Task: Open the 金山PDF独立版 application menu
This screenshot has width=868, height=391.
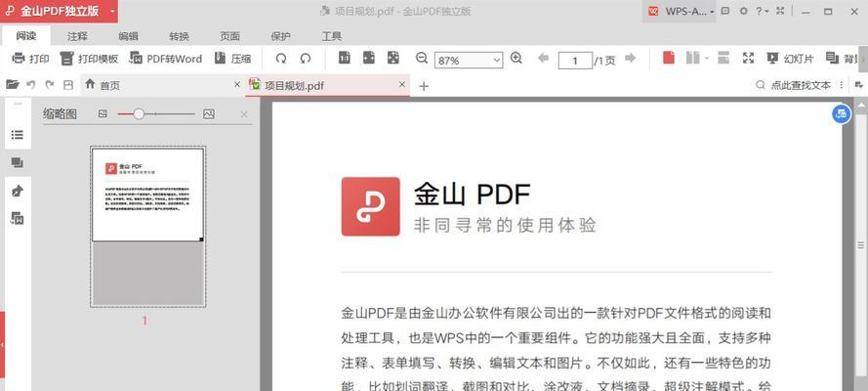Action: (59, 11)
